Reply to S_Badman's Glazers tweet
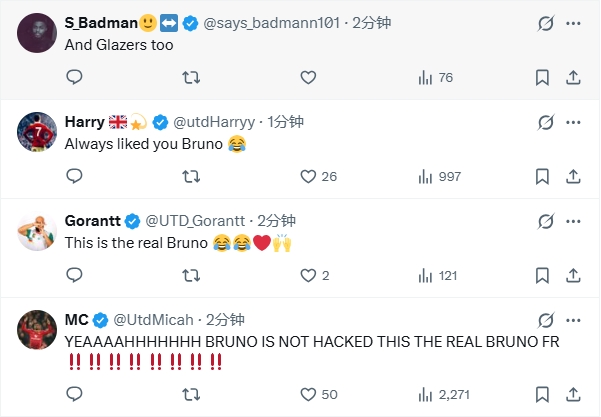 74,77
